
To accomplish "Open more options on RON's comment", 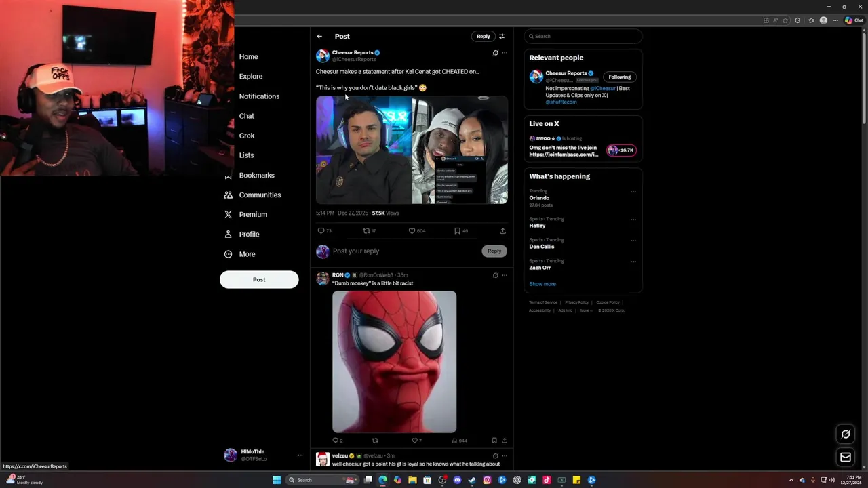I will click(504, 275).
